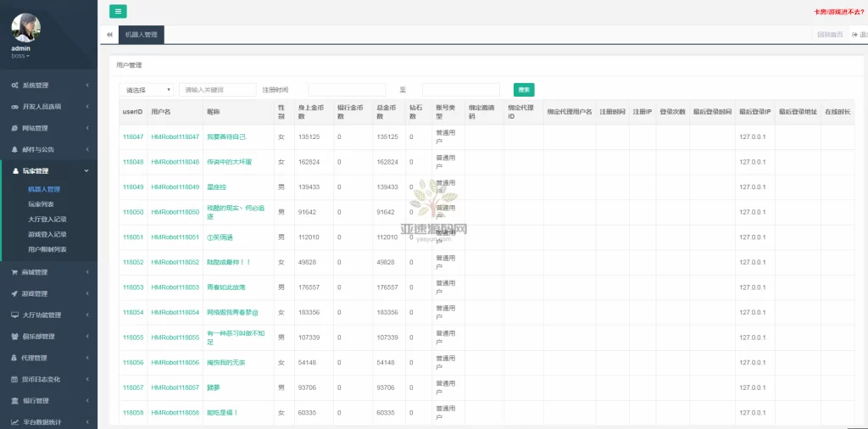Click the 邮件与公告 bell icon
Screen dimensions: 868x429
[x=15, y=149]
